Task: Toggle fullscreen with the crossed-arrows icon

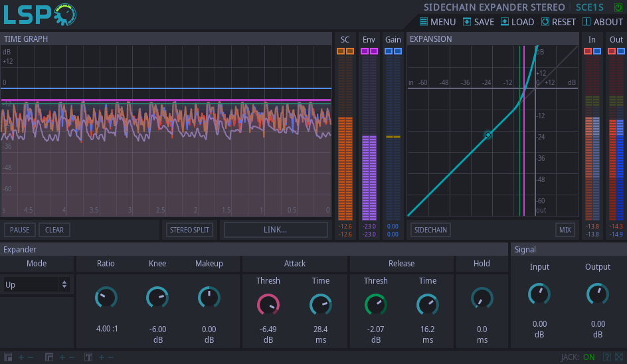Action: tap(619, 357)
